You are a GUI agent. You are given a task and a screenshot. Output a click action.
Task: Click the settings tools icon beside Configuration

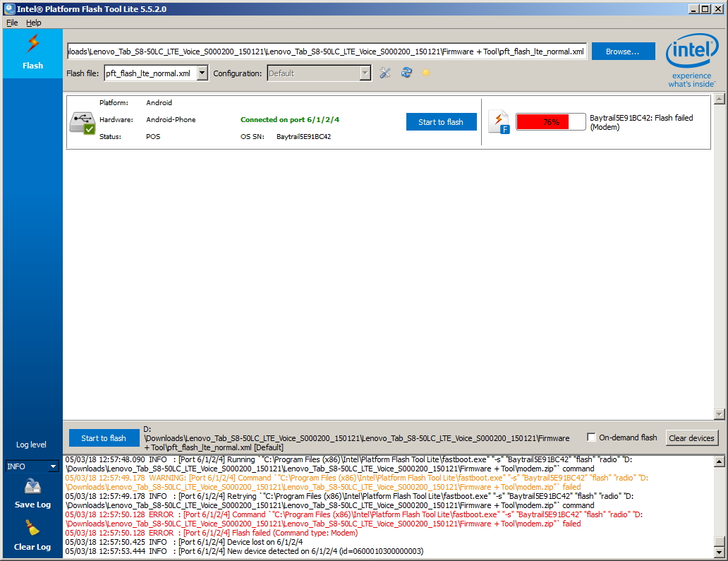coord(385,73)
